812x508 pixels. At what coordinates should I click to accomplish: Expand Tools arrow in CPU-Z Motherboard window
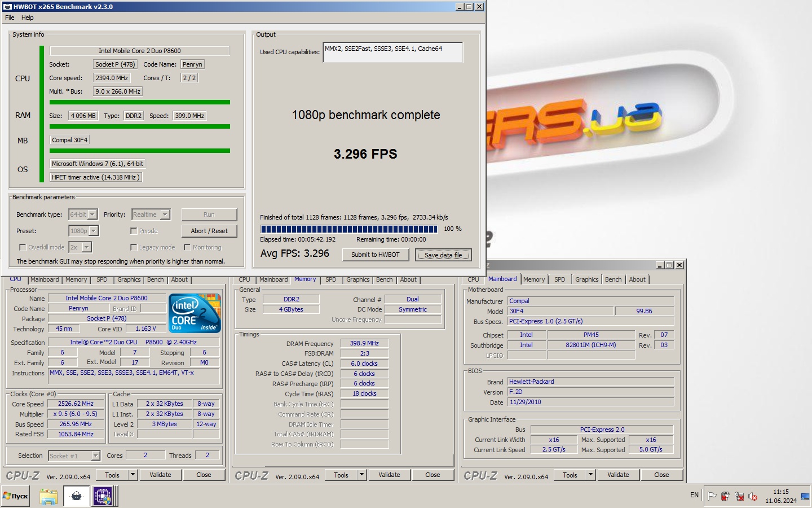(x=591, y=475)
